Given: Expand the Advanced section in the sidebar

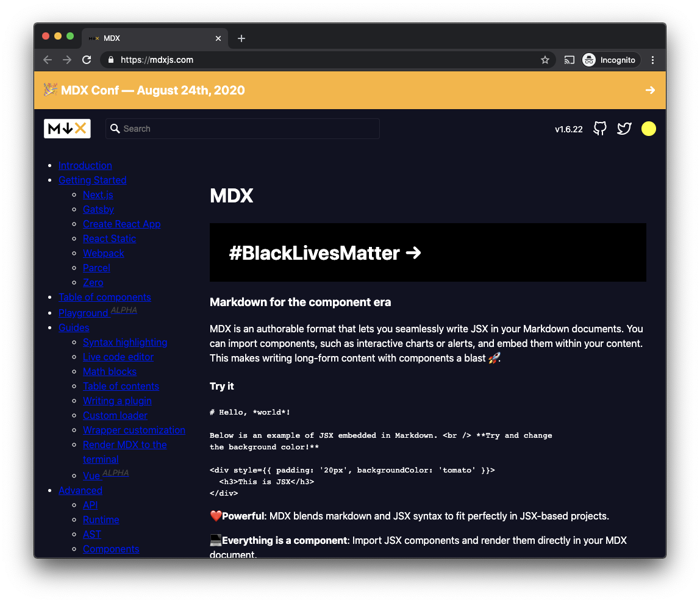Looking at the screenshot, I should tap(80, 490).
